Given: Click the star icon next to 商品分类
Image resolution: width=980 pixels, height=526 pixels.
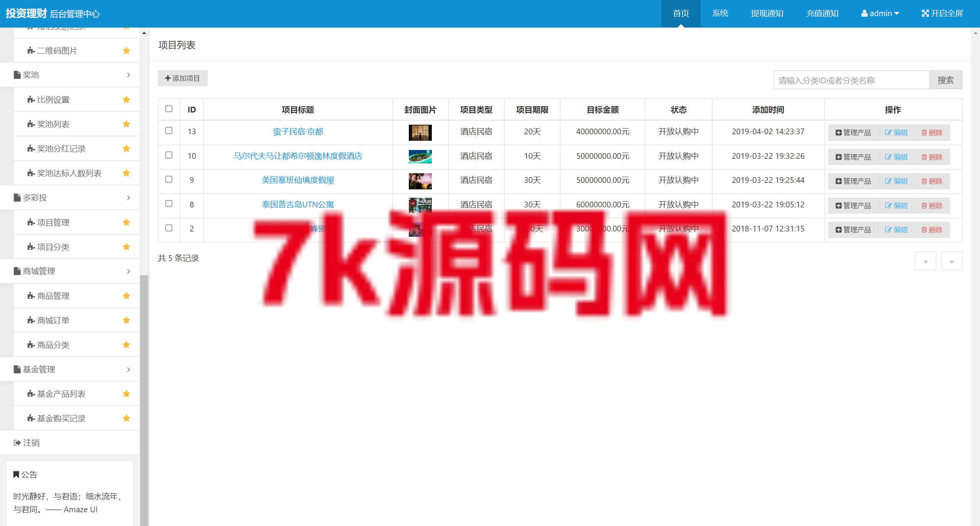Looking at the screenshot, I should (126, 345).
